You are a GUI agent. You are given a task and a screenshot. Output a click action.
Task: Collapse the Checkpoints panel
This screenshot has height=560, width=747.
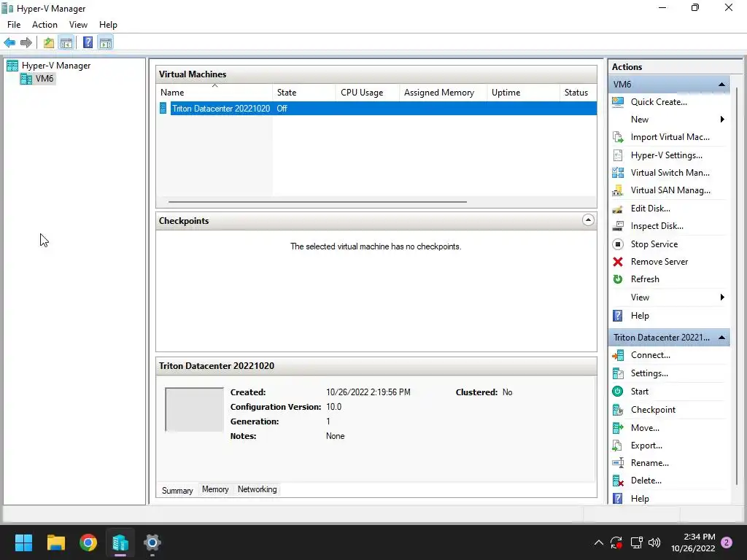(588, 220)
